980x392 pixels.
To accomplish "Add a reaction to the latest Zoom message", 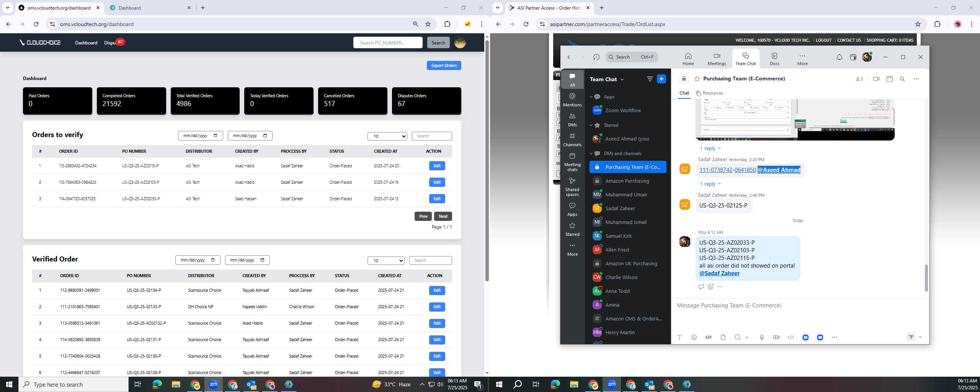I will tap(710, 287).
